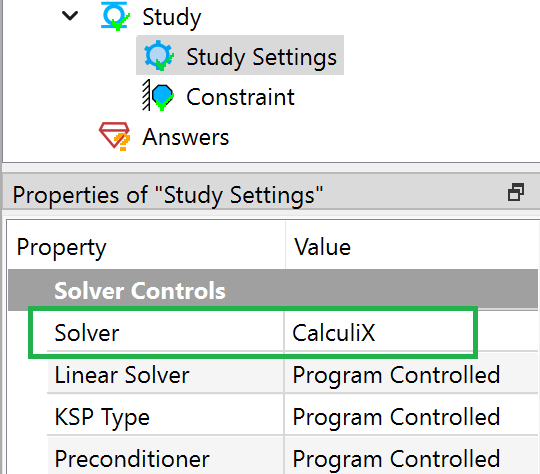Click the Study node icon
The width and height of the screenshot is (540, 474).
coord(115,16)
